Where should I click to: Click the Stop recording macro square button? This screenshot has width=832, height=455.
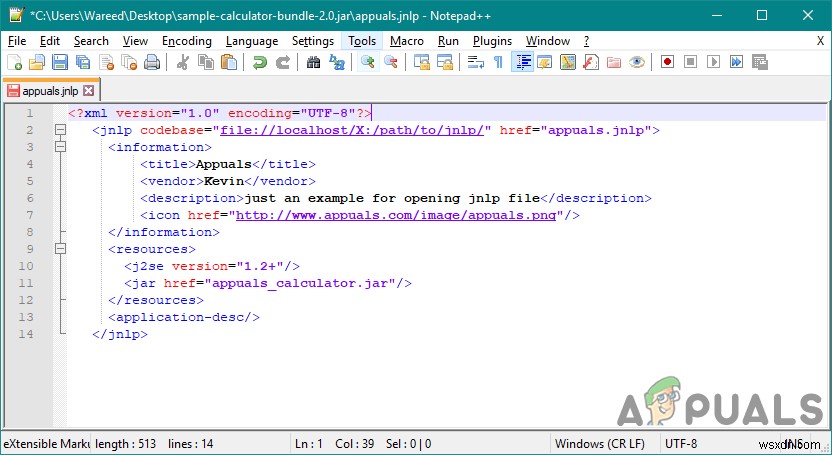(x=690, y=63)
